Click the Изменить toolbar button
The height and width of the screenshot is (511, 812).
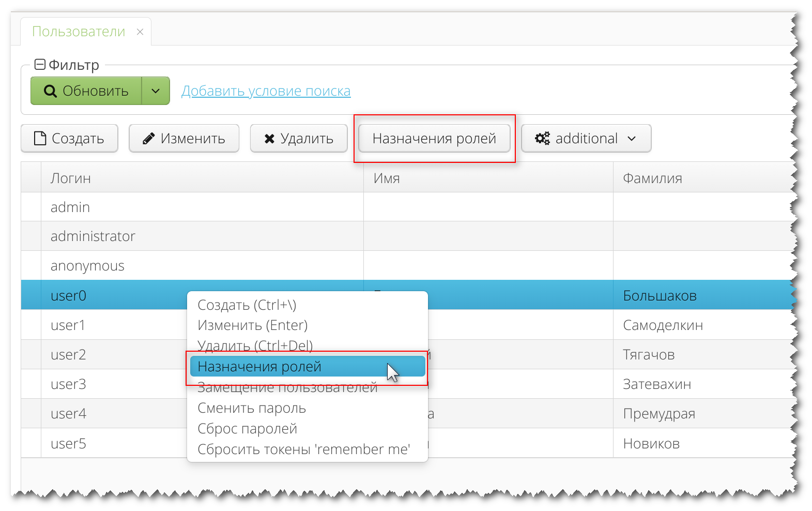(x=184, y=138)
